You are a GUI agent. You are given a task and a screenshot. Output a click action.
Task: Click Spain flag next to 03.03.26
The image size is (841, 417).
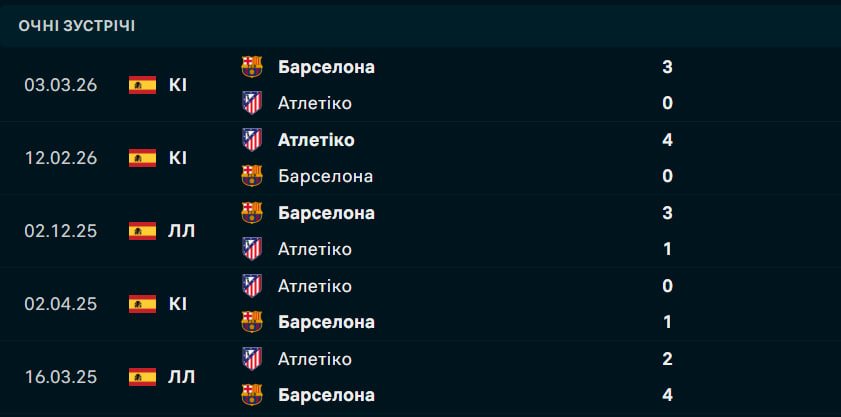143,85
